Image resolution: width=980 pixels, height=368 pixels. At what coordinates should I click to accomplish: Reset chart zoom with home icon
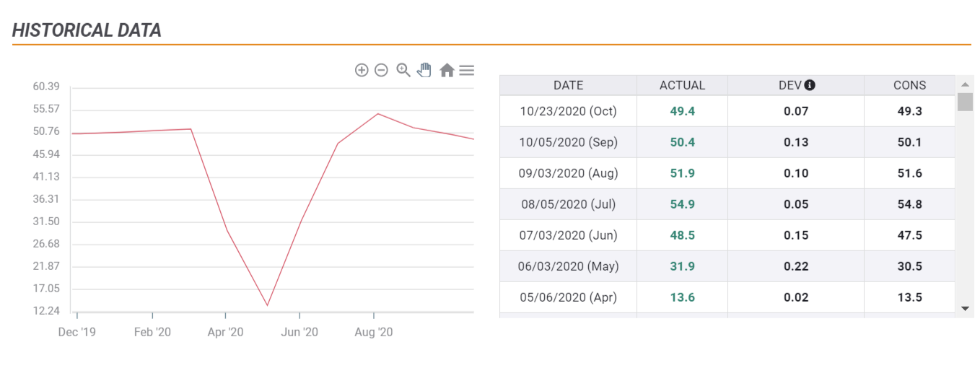(447, 70)
